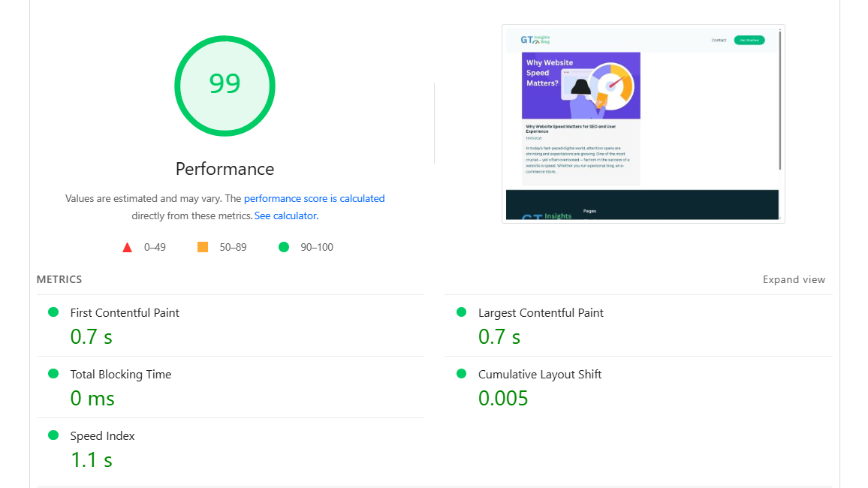Click the '50–89' legend range text
Screen dimensions: 868x488
pyautogui.click(x=233, y=247)
